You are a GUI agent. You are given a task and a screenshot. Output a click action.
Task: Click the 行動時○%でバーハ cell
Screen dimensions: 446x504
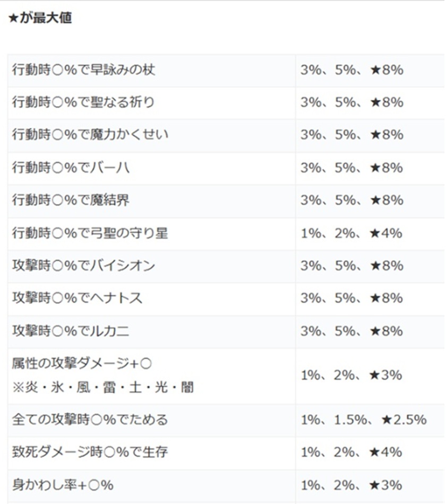(71, 168)
